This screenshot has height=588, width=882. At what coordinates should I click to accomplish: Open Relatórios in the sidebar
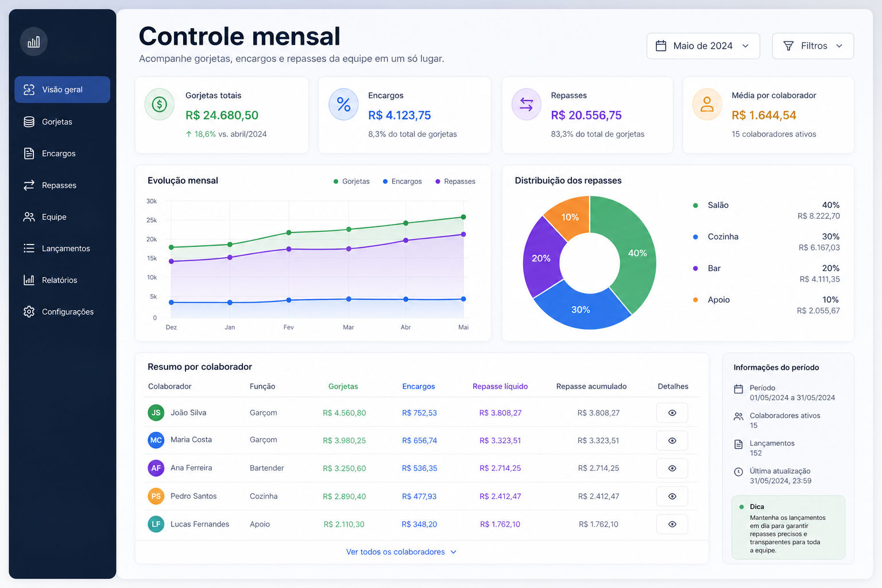pyautogui.click(x=62, y=280)
